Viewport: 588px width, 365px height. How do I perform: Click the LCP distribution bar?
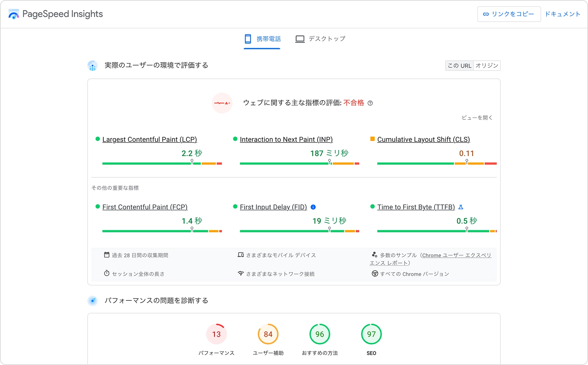tap(162, 163)
